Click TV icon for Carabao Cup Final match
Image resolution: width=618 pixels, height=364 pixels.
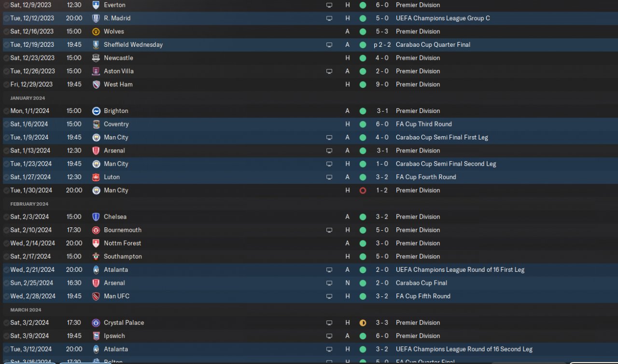(329, 283)
